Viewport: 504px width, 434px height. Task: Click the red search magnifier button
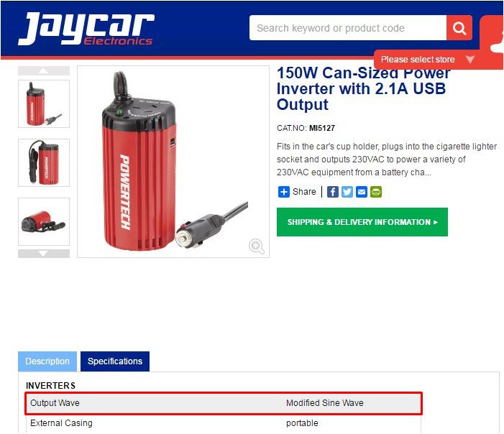click(x=459, y=28)
